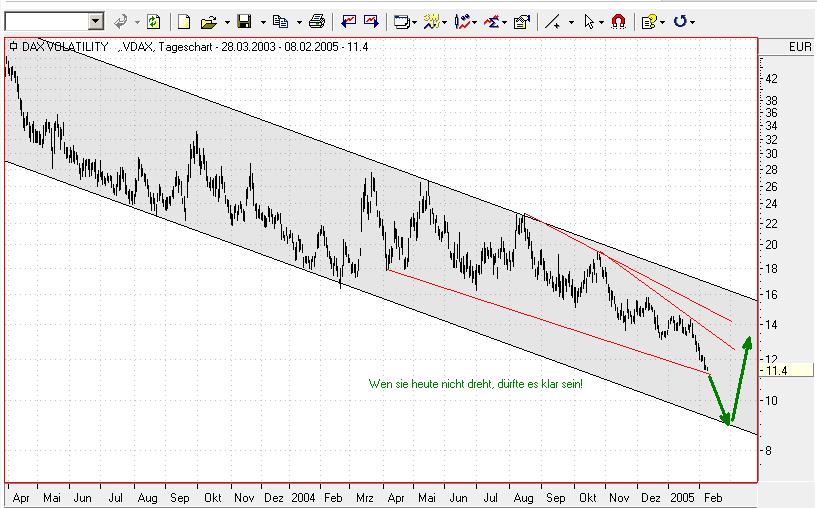The width and height of the screenshot is (817, 508).
Task: Click the yellow chart type icon
Action: [x=431, y=21]
